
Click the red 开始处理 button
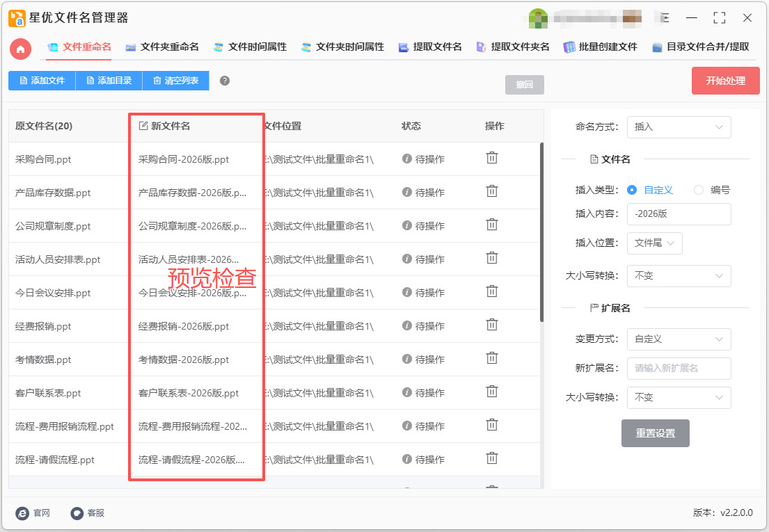(725, 81)
